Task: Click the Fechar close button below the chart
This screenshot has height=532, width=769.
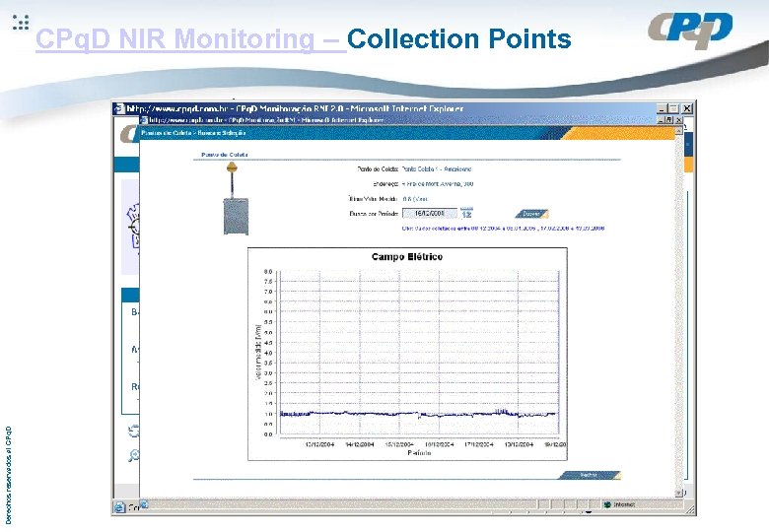Action: pyautogui.click(x=589, y=475)
